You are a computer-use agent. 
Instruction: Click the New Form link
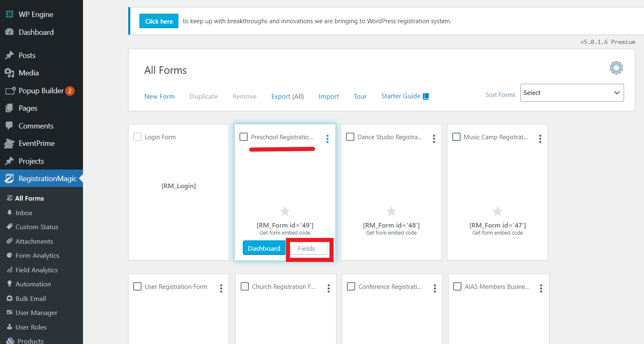159,96
